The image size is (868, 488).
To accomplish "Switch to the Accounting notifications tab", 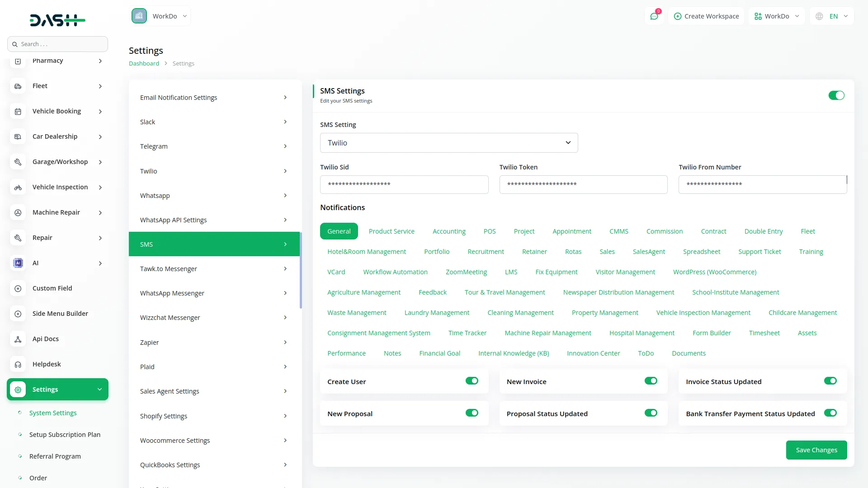I will pyautogui.click(x=448, y=231).
